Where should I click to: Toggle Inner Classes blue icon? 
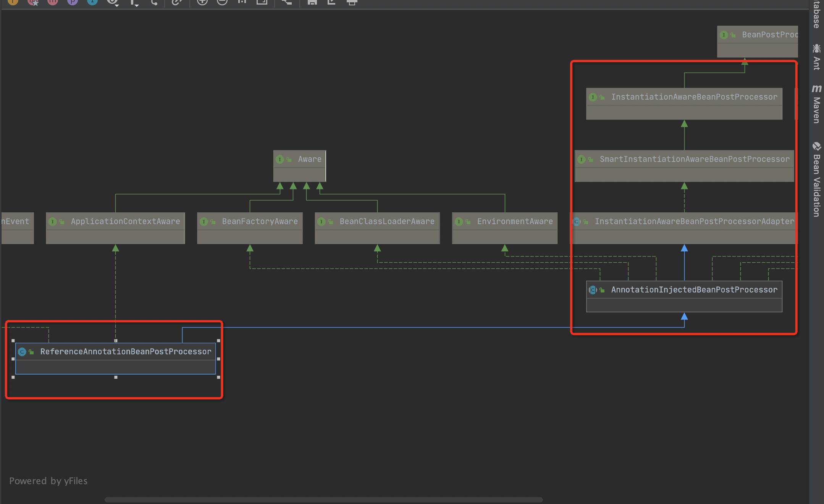point(92,2)
